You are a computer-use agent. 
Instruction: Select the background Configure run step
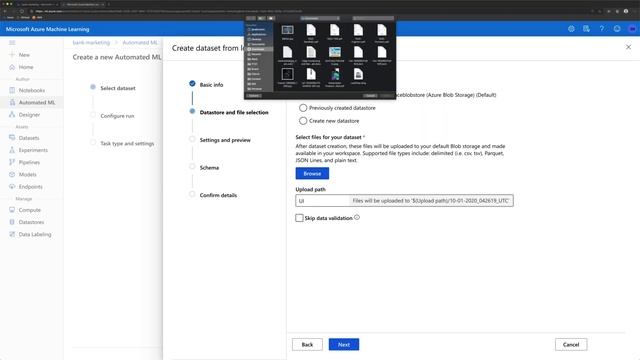pos(118,116)
